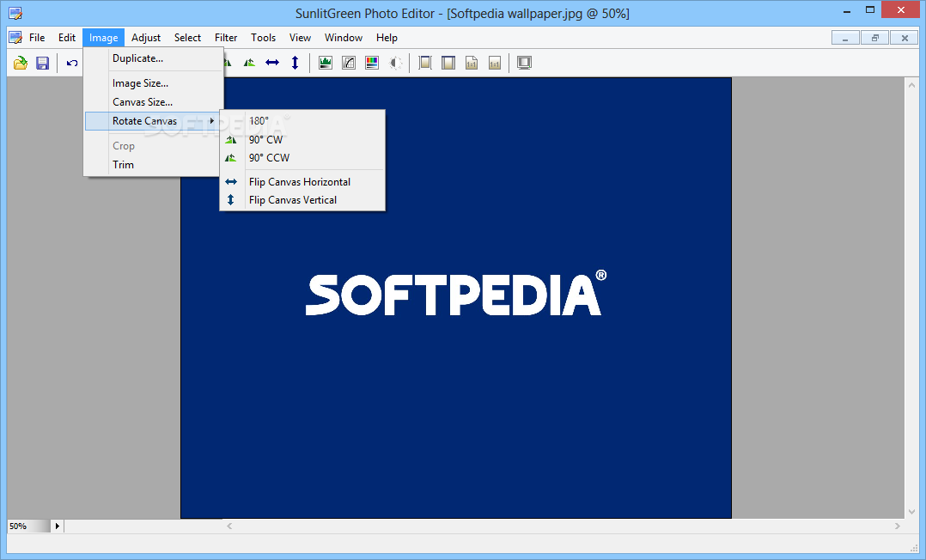Click the 50% zoom field
This screenshot has width=926, height=560.
pyautogui.click(x=28, y=526)
